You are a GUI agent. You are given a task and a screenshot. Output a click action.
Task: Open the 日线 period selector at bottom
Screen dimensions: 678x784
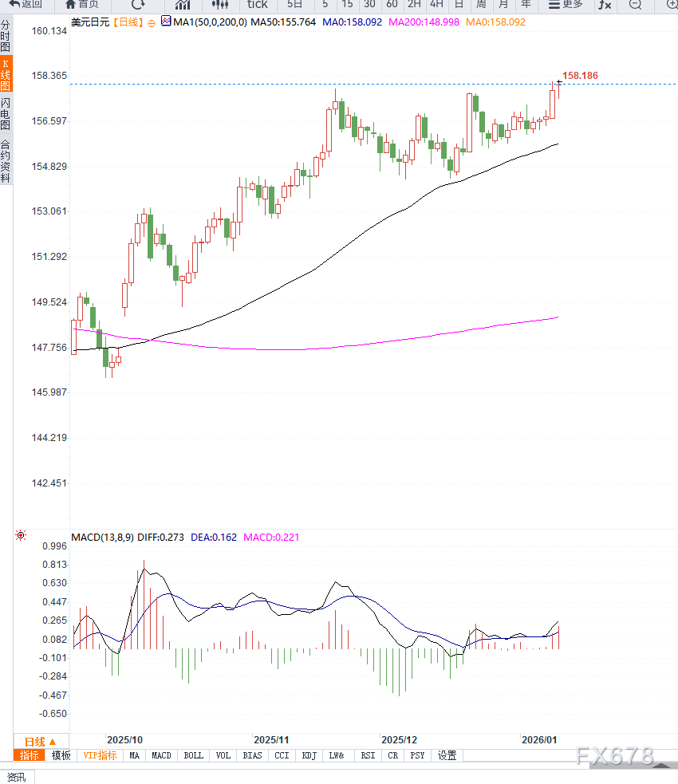40,741
